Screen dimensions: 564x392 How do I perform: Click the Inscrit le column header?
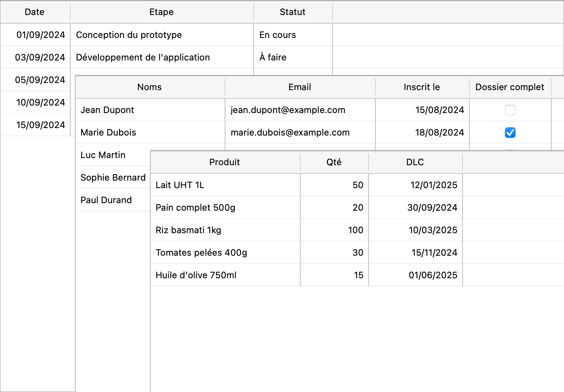[422, 87]
